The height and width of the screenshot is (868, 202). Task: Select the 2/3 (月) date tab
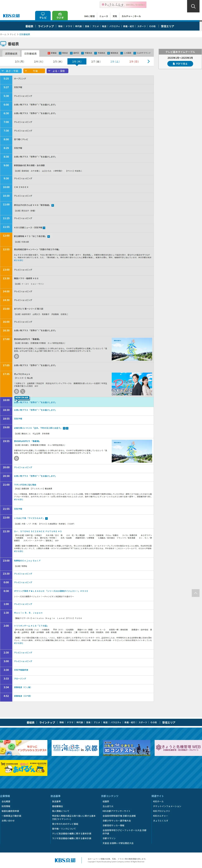[x=19, y=62]
